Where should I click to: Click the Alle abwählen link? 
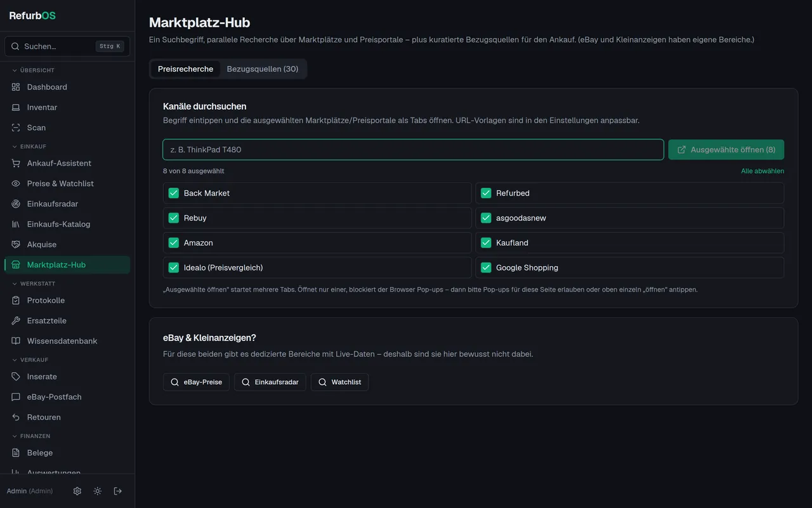tap(763, 171)
